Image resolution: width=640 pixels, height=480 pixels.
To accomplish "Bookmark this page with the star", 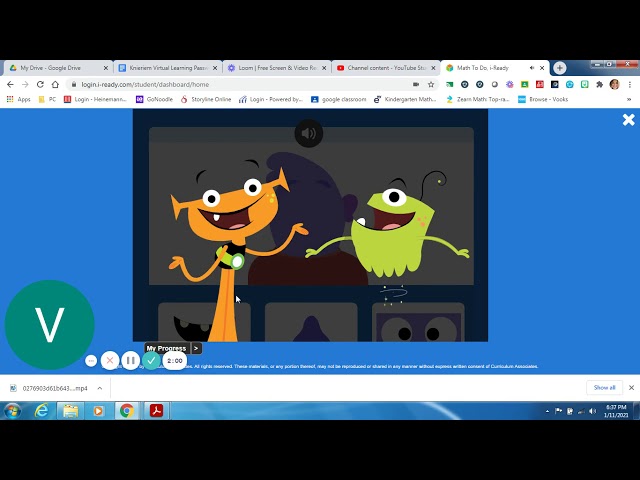I will [431, 84].
